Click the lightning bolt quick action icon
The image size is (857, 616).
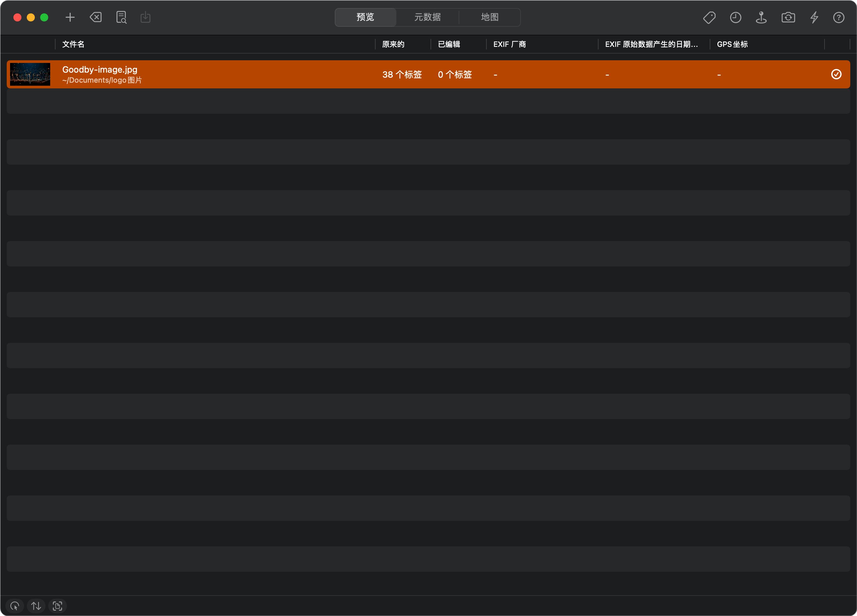pyautogui.click(x=814, y=17)
